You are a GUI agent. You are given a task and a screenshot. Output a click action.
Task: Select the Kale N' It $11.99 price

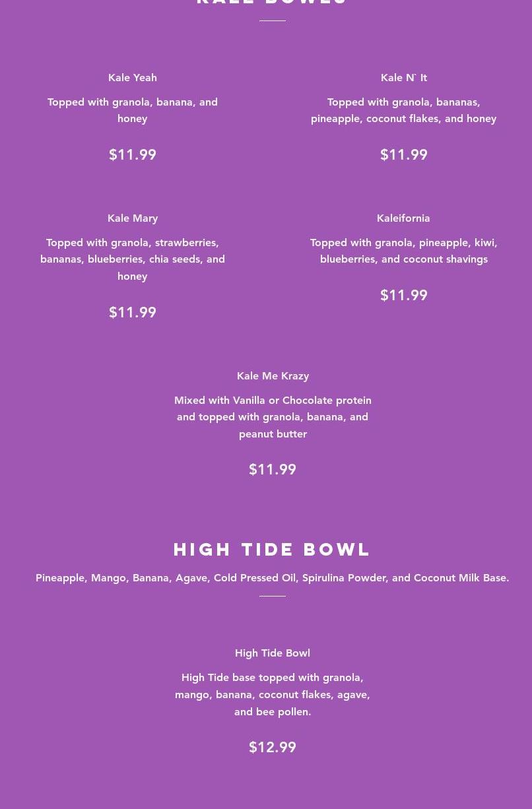tap(403, 155)
